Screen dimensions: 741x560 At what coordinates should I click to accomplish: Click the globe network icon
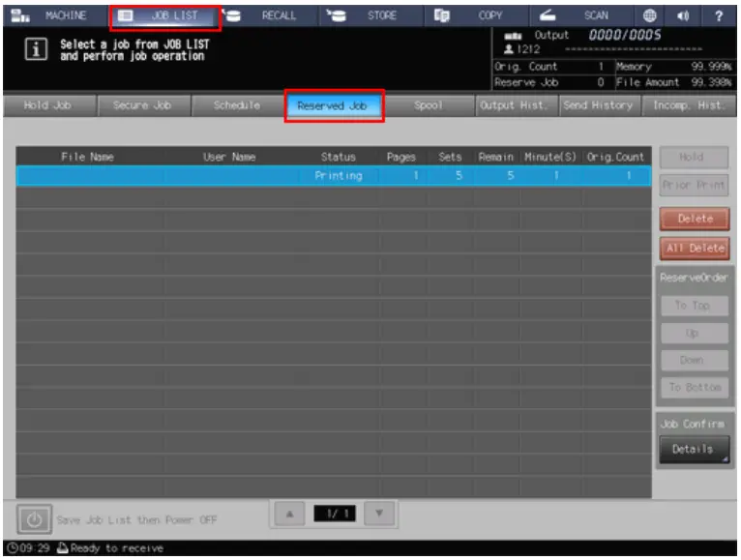tap(650, 15)
